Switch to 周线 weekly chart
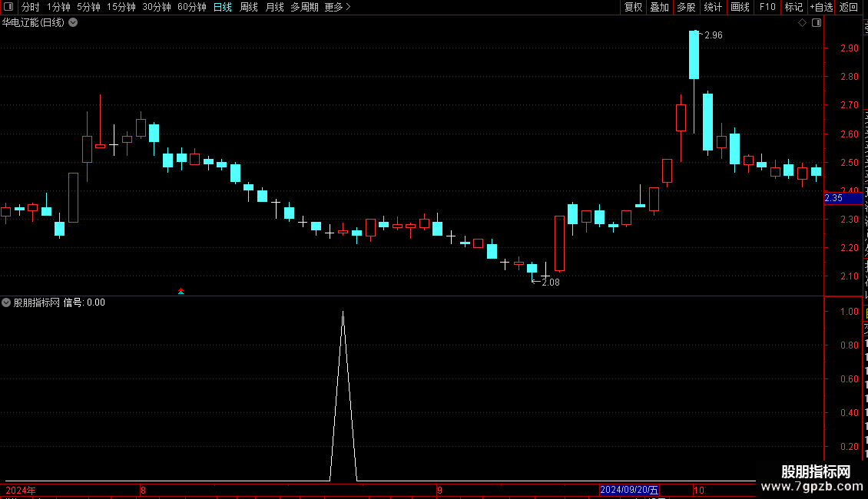868x499 pixels. 249,7
